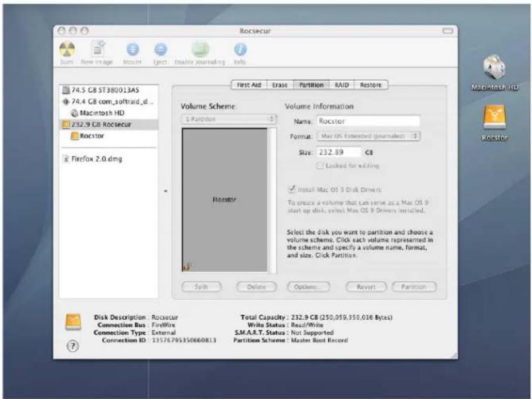
Task: Click the Connection ID value text
Action: pyautogui.click(x=184, y=340)
